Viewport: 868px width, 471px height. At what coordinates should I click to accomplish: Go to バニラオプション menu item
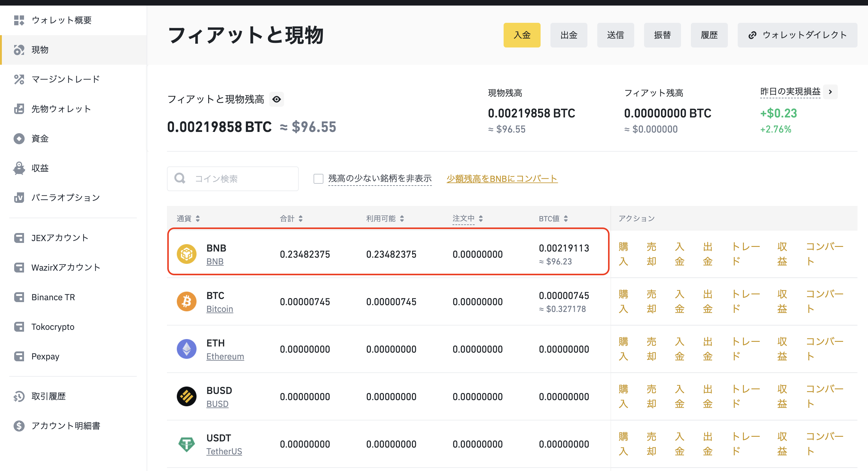click(66, 198)
